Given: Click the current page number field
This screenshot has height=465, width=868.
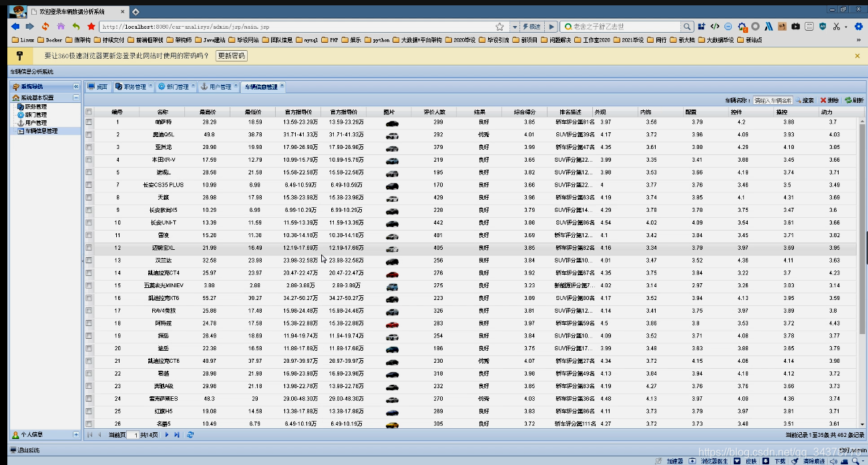Looking at the screenshot, I should click(133, 435).
